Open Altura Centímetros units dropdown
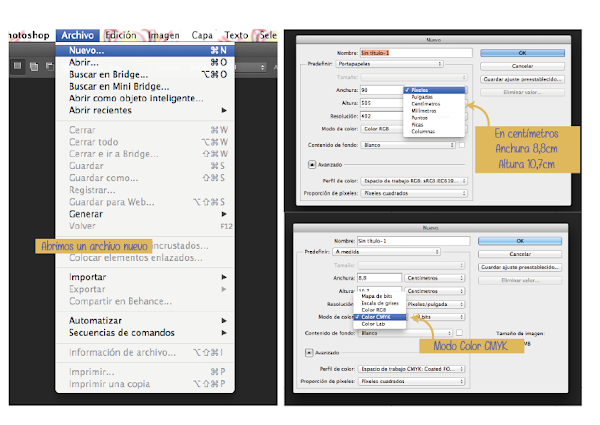Image resolution: width=600 pixels, height=425 pixels. 434,291
